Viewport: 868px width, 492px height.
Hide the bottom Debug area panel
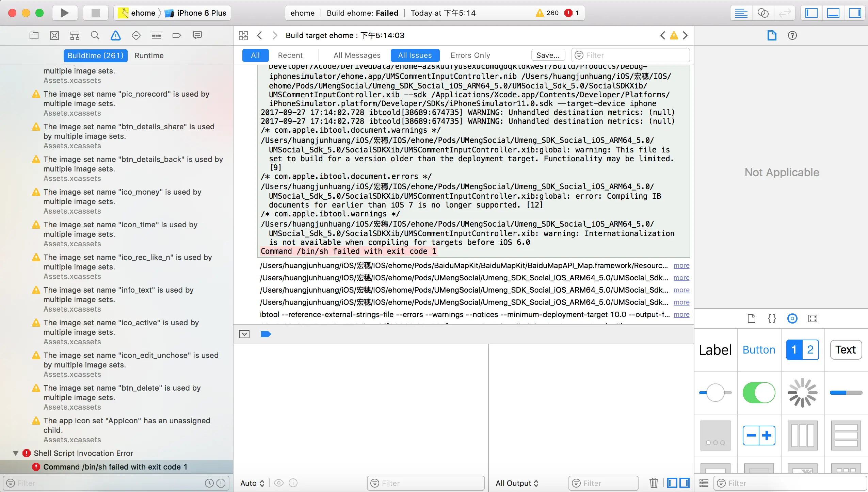click(x=833, y=13)
